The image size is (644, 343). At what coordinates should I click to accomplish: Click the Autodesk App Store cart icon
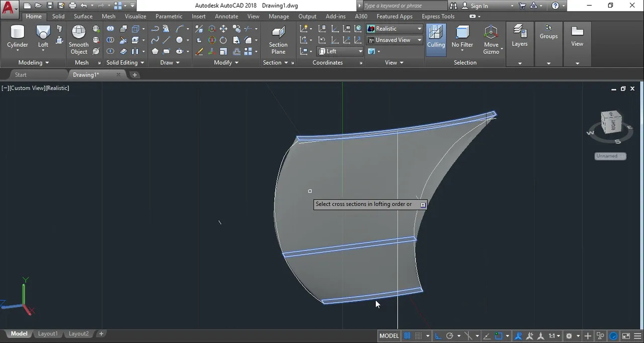[x=522, y=6]
